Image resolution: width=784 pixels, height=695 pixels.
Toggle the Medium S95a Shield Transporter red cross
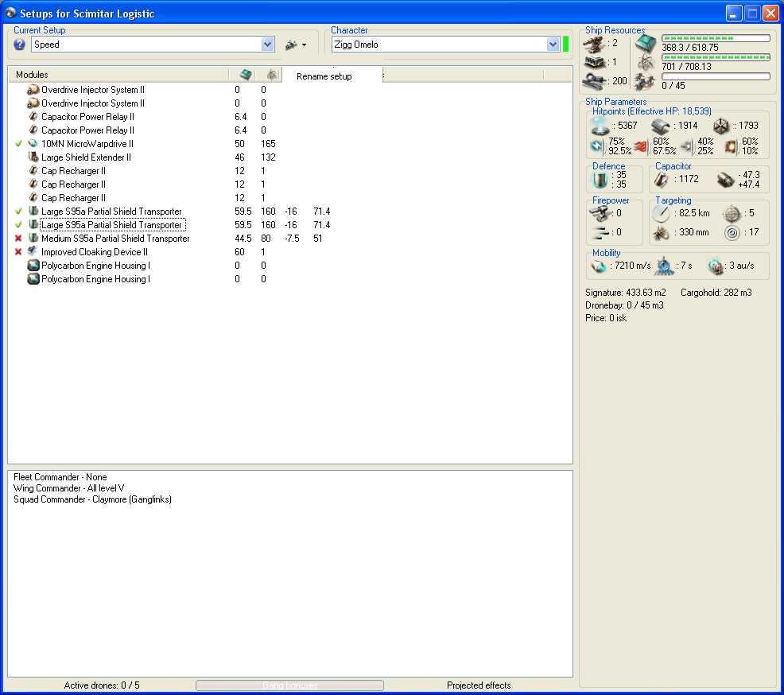[18, 238]
